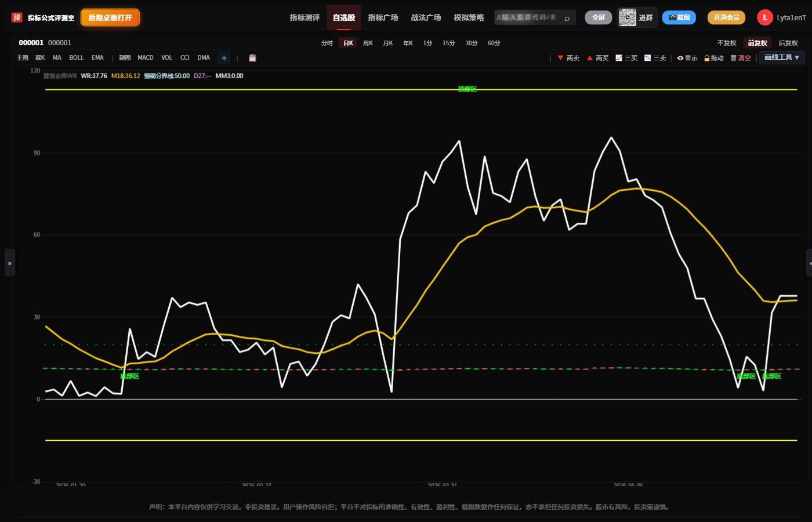Select the BOLL main chart indicator
812x522 pixels.
click(x=76, y=58)
